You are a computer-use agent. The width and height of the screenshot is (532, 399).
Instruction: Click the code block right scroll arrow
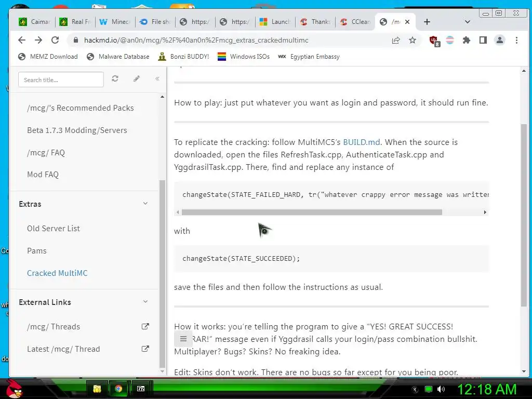485,212
